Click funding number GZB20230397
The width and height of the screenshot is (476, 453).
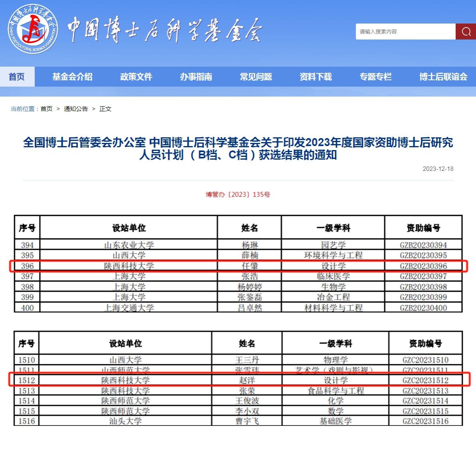coord(423,276)
